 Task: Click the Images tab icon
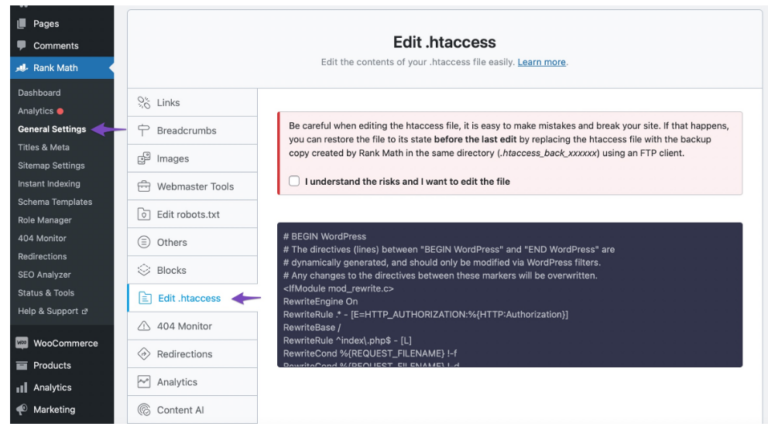(x=144, y=158)
